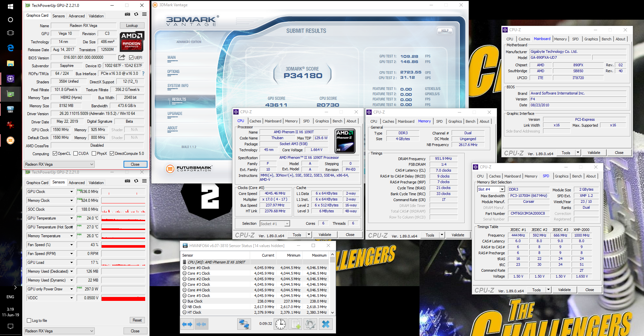Click the camera icon in GPU-Z Sensors window
Image resolution: width=644 pixels, height=336 pixels.
(127, 181)
